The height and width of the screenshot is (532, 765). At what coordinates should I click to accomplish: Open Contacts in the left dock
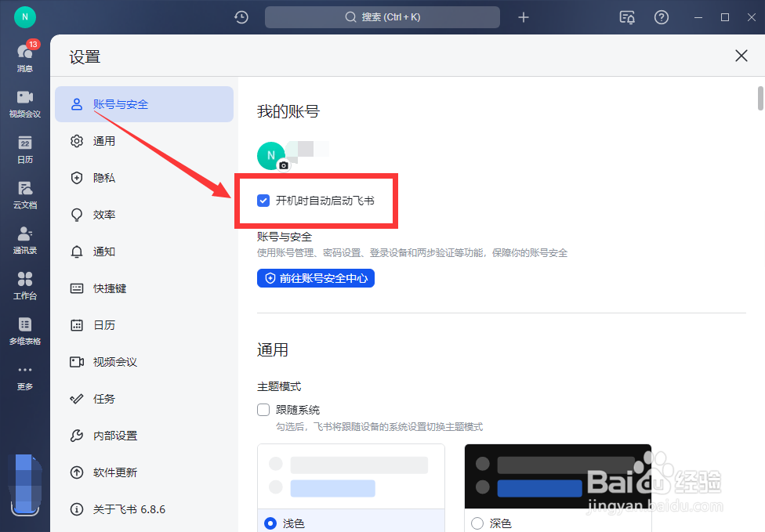(x=25, y=241)
